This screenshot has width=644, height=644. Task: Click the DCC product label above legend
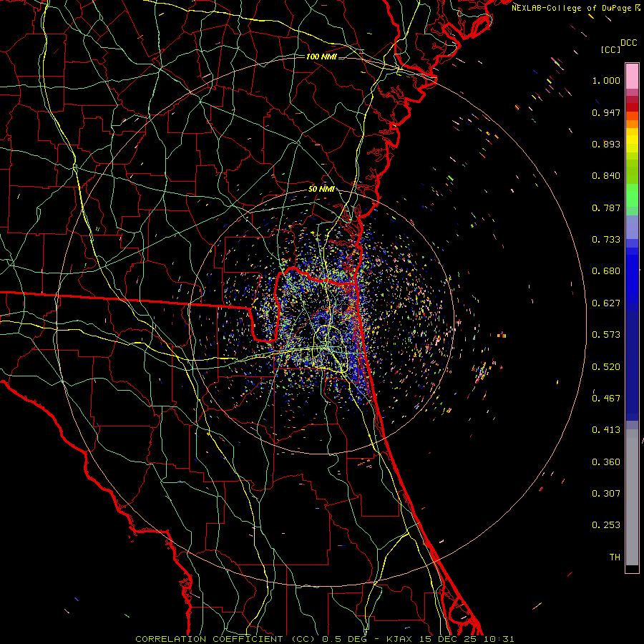click(628, 43)
